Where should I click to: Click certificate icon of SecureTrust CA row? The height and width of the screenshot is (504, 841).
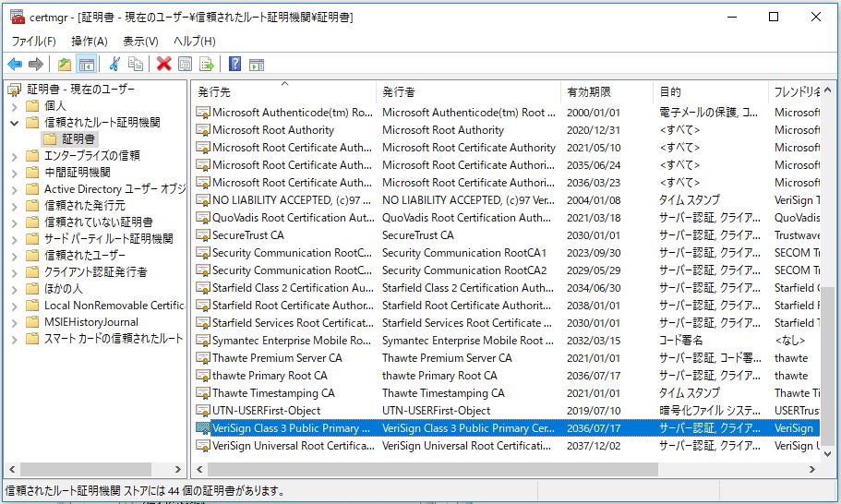coord(203,235)
